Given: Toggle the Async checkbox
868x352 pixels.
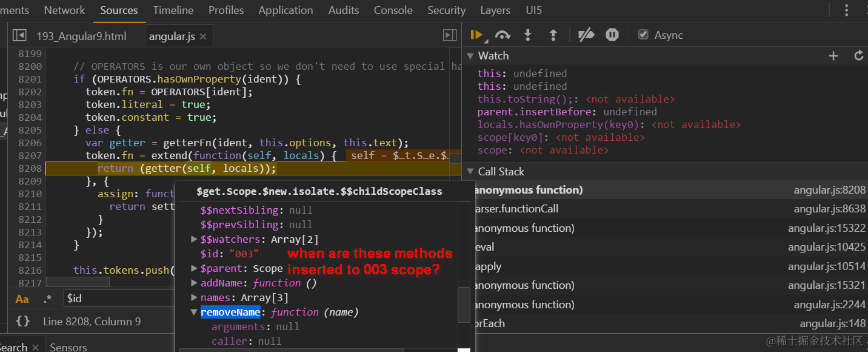Looking at the screenshot, I should (643, 35).
